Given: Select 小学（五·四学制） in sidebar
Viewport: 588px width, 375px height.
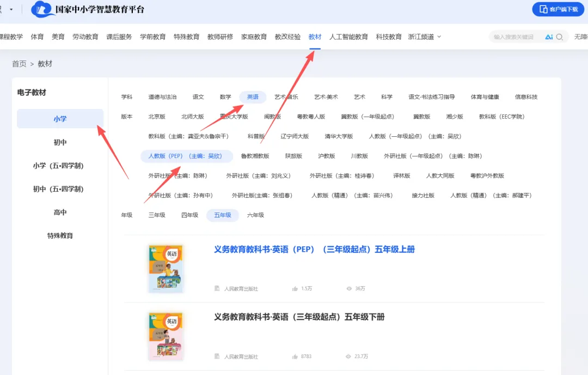Looking at the screenshot, I should (x=58, y=166).
